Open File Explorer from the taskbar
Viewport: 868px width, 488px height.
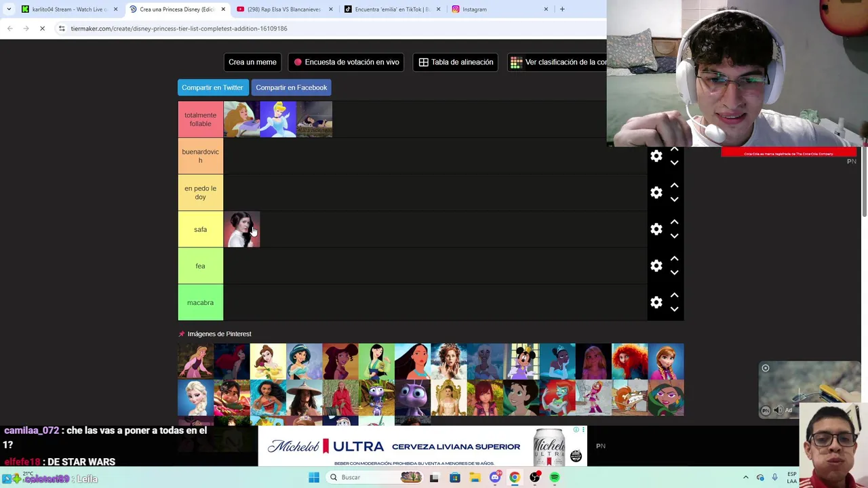coord(475,478)
